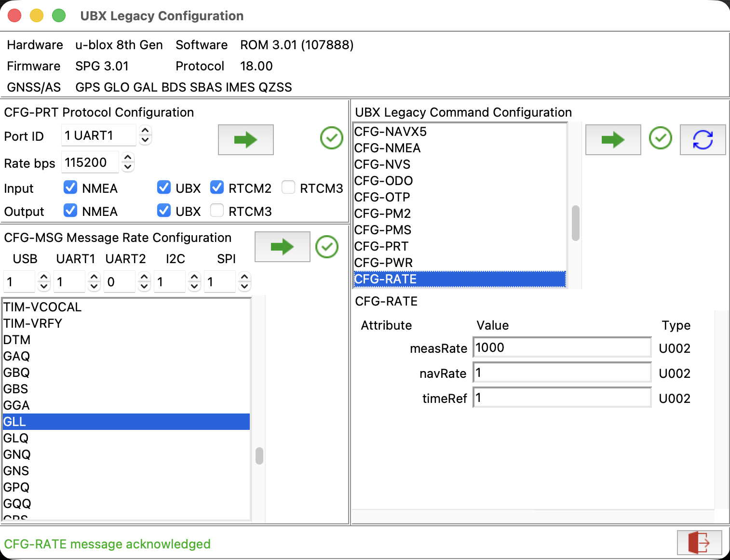Viewport: 730px width, 560px height.
Task: Adjust UART2 message rate stepper
Action: pyautogui.click(x=144, y=281)
